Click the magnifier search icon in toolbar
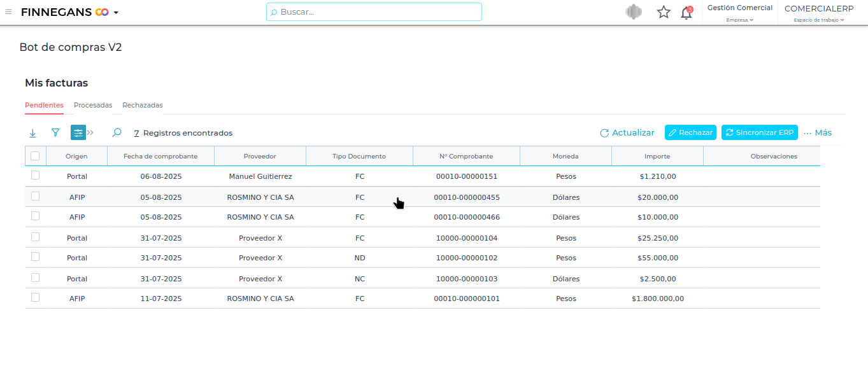 117,132
